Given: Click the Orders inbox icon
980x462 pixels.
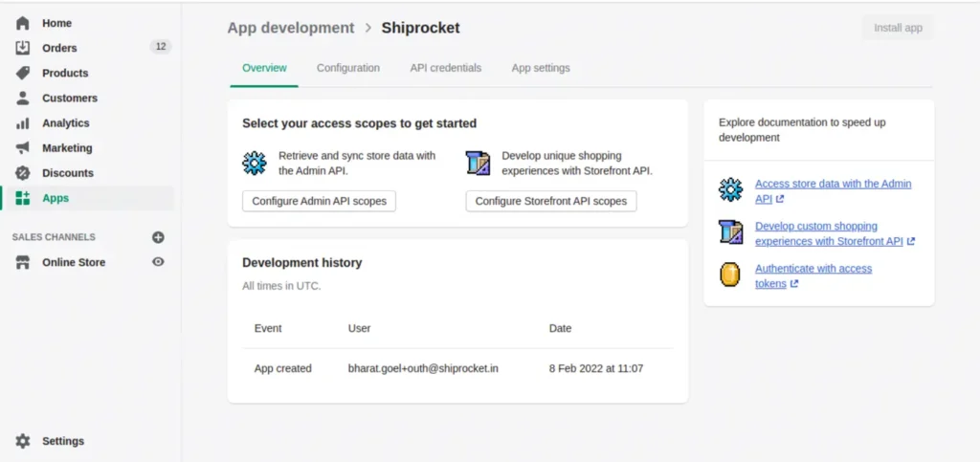Looking at the screenshot, I should coord(23,48).
